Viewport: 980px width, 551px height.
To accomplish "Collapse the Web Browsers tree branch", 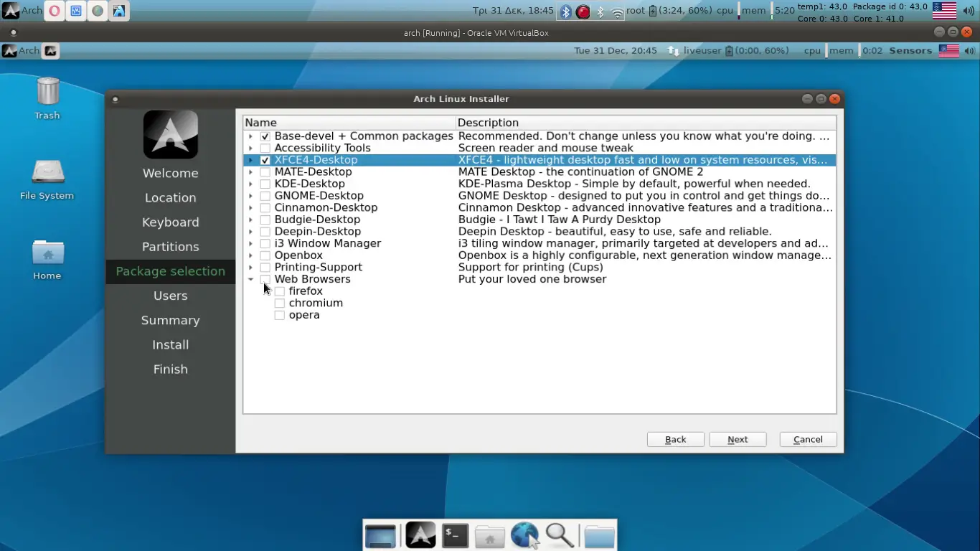I will point(250,279).
